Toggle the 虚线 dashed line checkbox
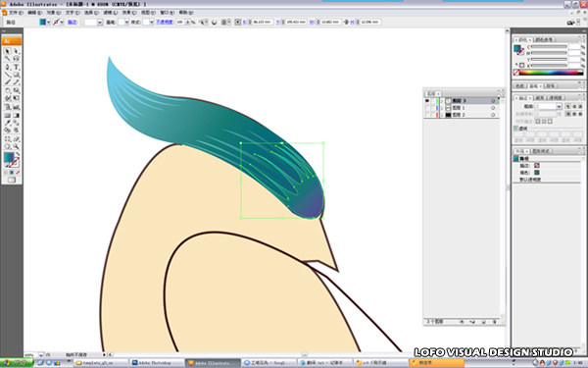 tap(515, 129)
